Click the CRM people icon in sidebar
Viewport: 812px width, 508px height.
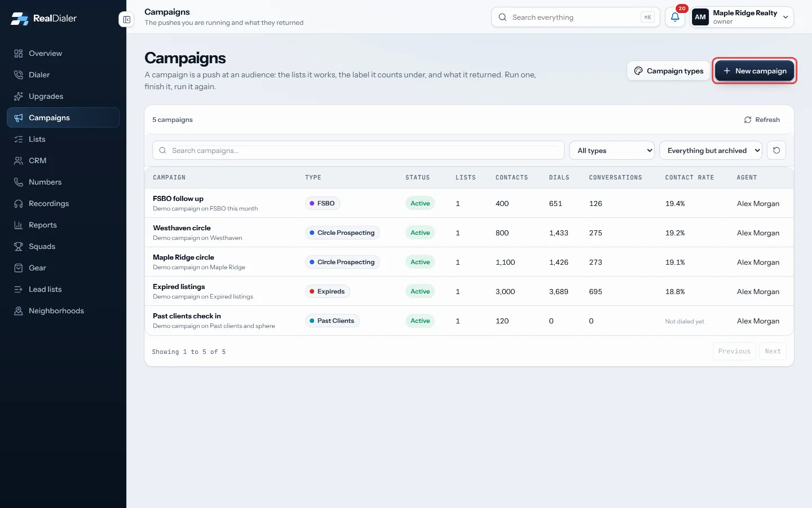(19, 161)
